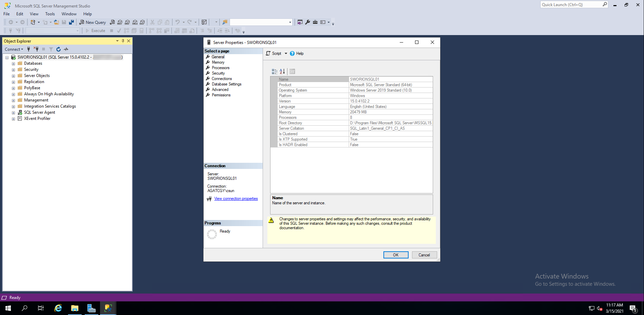Click Activity Monitor icon in Object Explorer
The height and width of the screenshot is (315, 644).
pyautogui.click(x=66, y=49)
